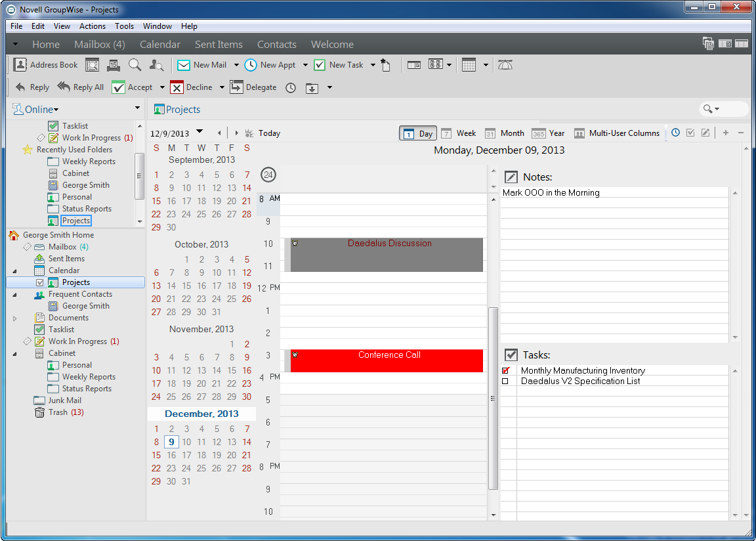
Task: Open the date picker dropdown next to 12/9/2013
Action: click(x=199, y=131)
